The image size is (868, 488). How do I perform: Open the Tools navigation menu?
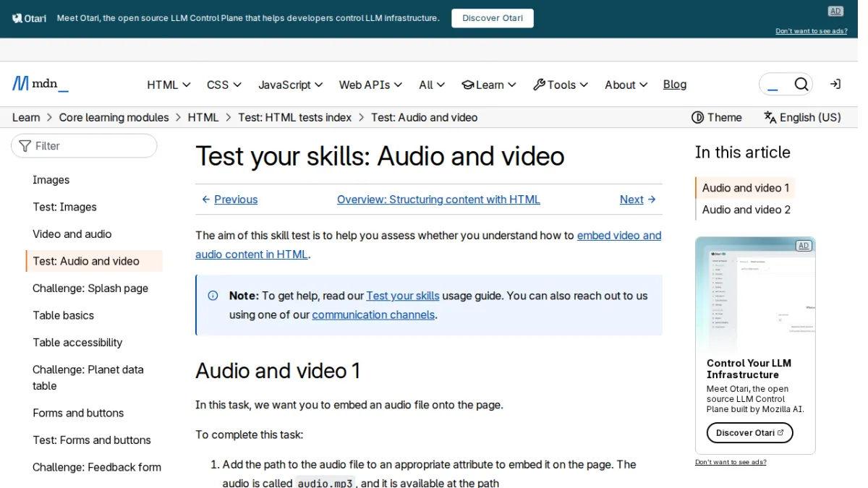(x=561, y=85)
